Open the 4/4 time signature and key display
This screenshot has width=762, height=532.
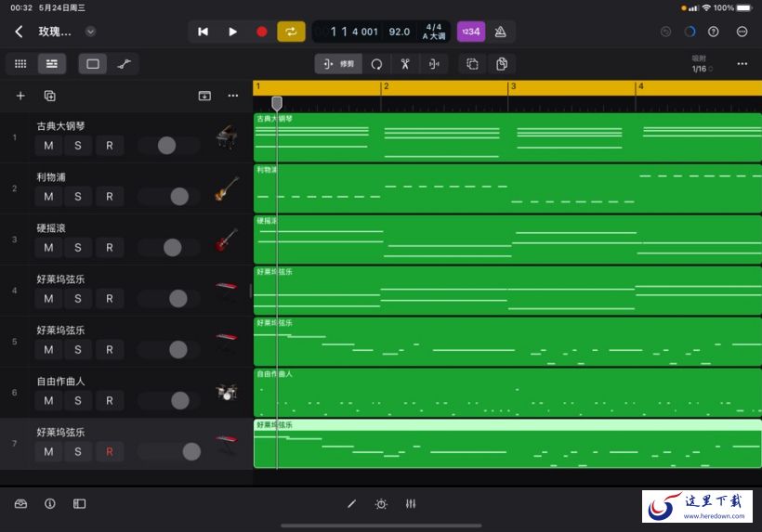click(x=433, y=32)
